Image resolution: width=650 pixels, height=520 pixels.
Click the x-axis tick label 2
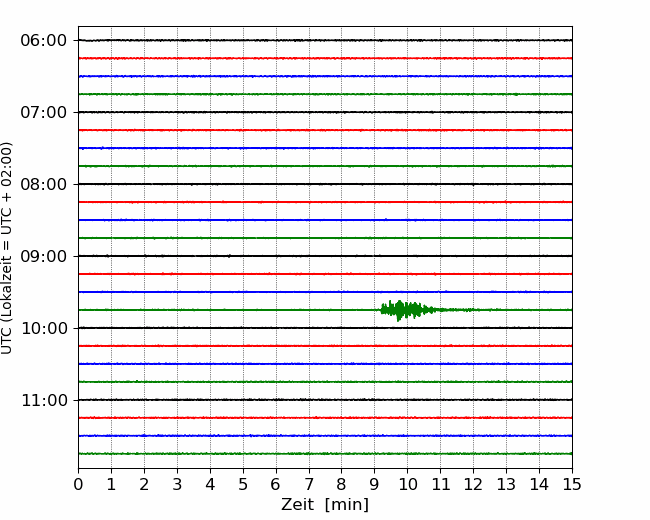tap(144, 484)
